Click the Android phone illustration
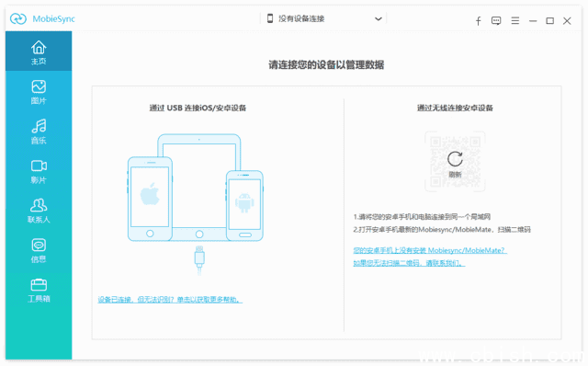The width and height of the screenshot is (588, 366). click(x=244, y=206)
